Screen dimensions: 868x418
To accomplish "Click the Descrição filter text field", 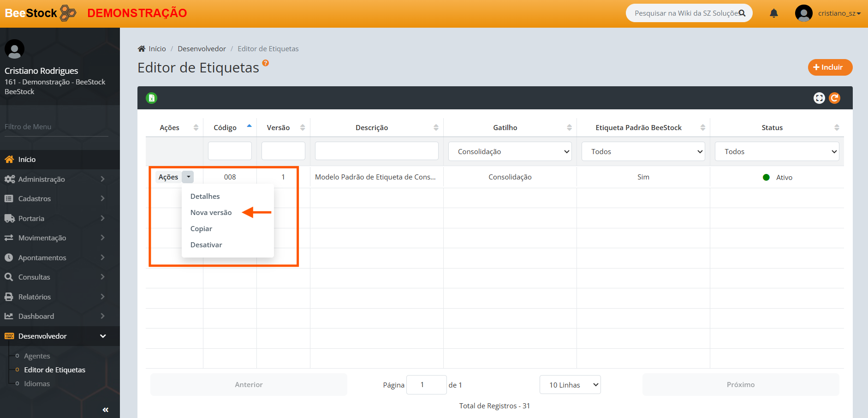I will click(x=376, y=151).
